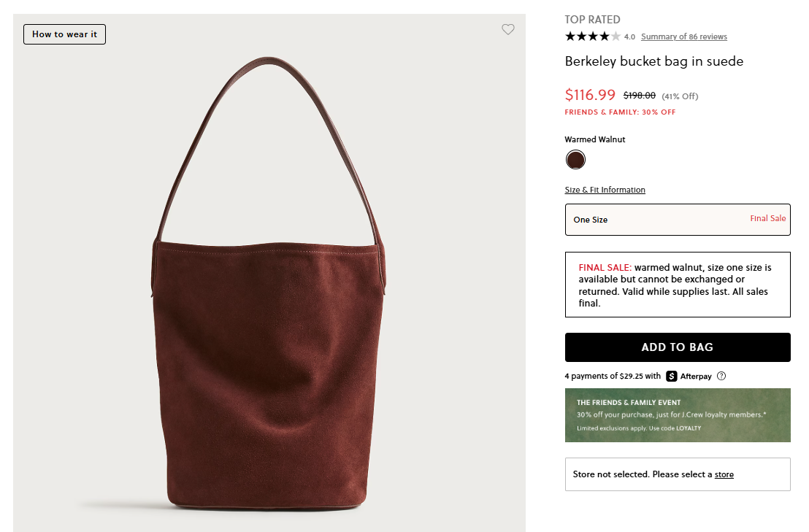809x532 pixels.
Task: Click the 4.0 rating number
Action: point(629,36)
